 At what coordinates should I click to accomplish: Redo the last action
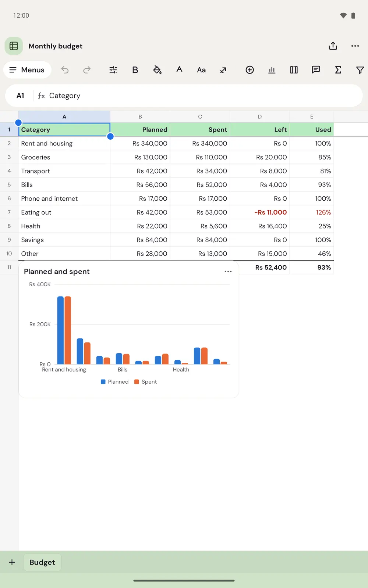tap(87, 70)
